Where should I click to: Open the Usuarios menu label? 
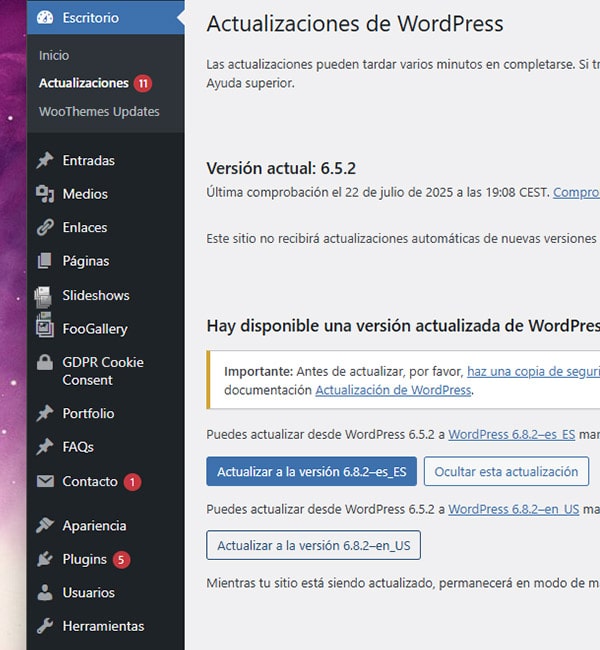[88, 592]
